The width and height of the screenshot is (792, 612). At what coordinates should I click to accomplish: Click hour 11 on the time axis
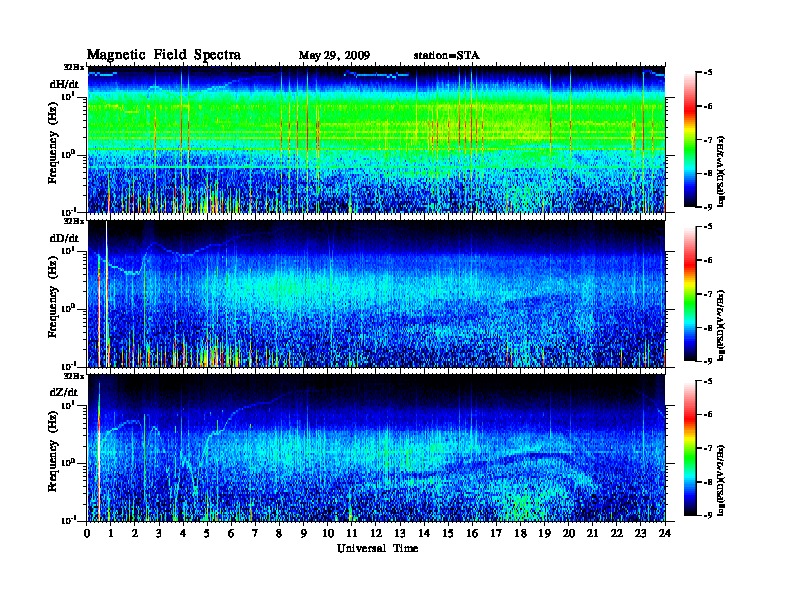pyautogui.click(x=352, y=533)
